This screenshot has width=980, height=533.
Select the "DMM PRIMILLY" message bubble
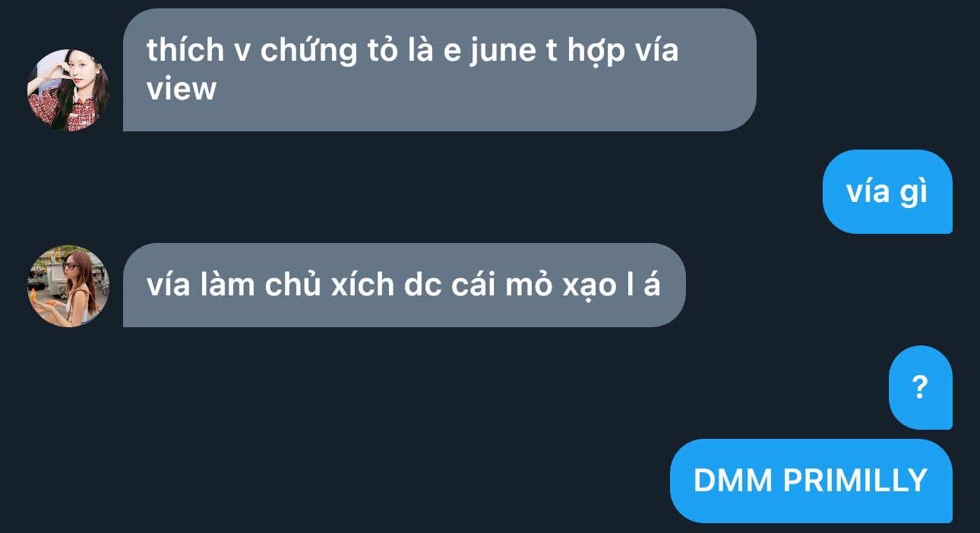(811, 481)
